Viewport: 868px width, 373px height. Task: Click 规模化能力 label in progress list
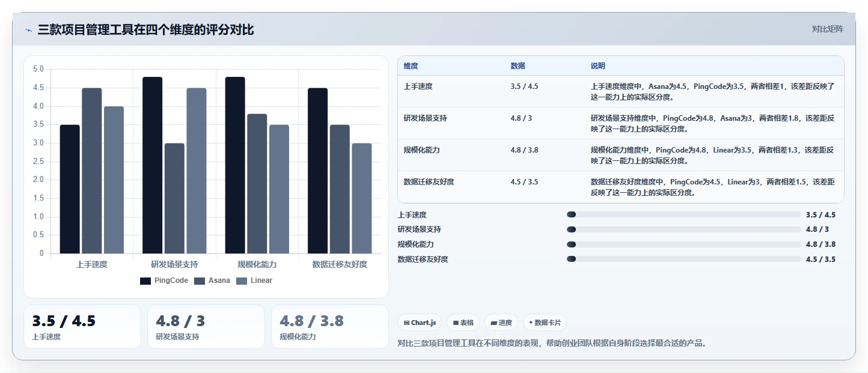point(416,244)
